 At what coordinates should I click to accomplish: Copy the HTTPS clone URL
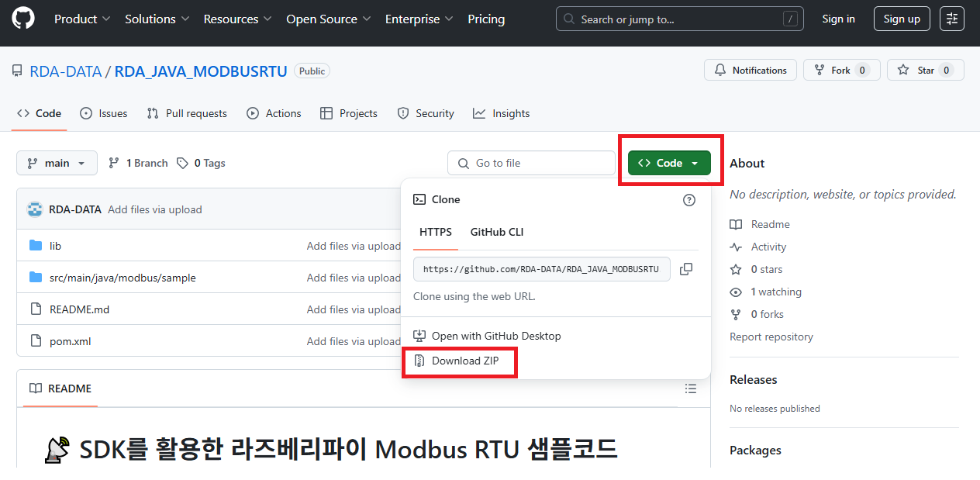pos(685,269)
